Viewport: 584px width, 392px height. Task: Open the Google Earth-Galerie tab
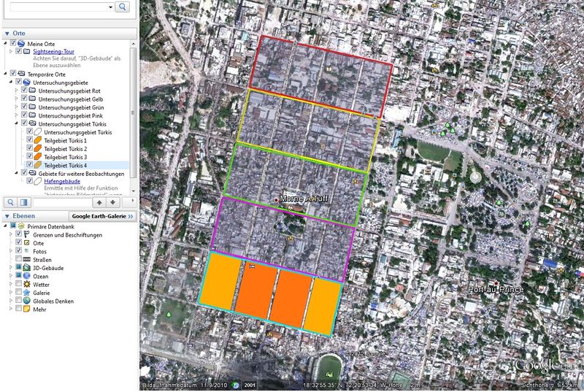(x=102, y=217)
